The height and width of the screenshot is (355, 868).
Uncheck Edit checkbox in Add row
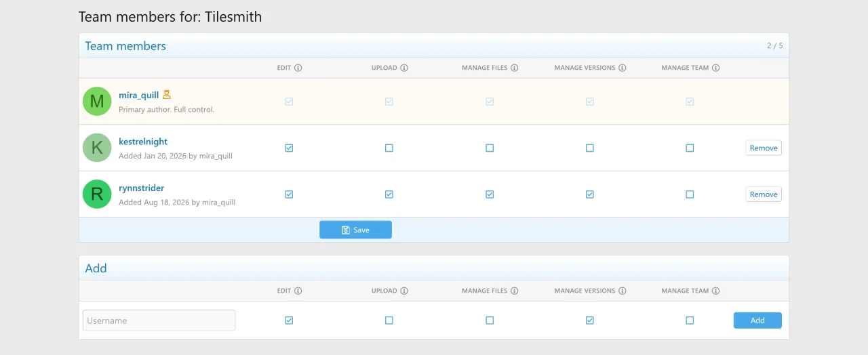(x=289, y=320)
